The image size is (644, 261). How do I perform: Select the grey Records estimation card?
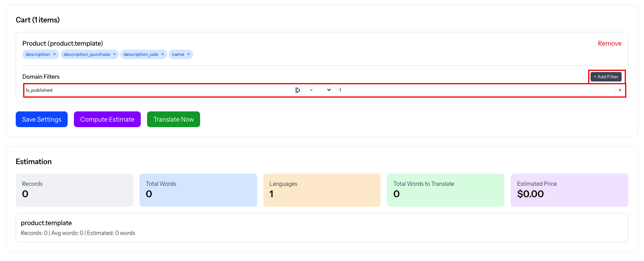(x=74, y=190)
